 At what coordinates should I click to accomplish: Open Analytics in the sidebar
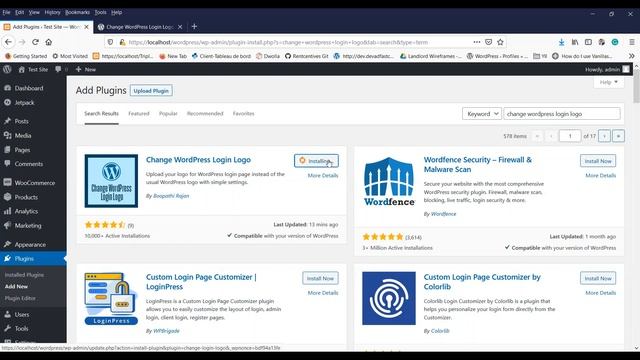(26, 211)
